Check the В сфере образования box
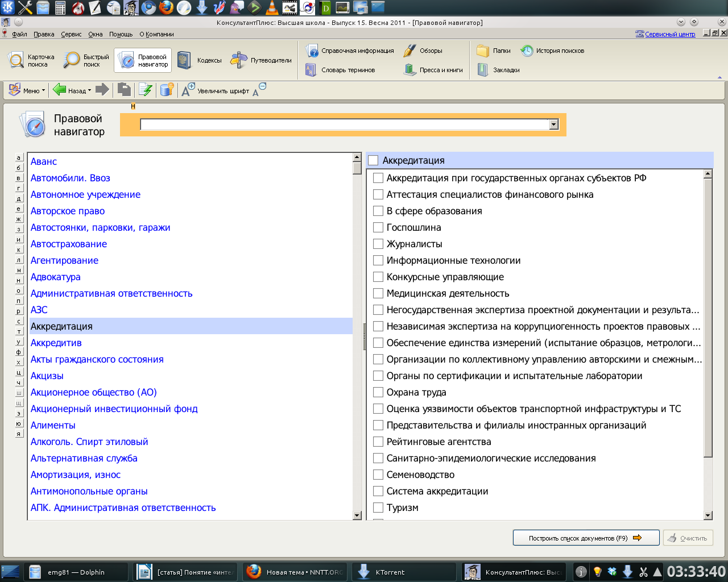The height and width of the screenshot is (582, 728). point(378,211)
